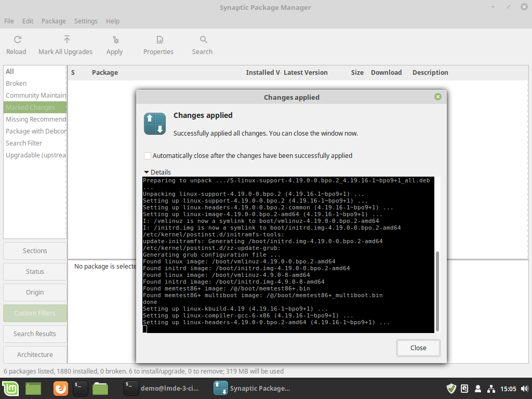The width and height of the screenshot is (532, 399).
Task: Sort by the Download column header
Action: click(388, 73)
